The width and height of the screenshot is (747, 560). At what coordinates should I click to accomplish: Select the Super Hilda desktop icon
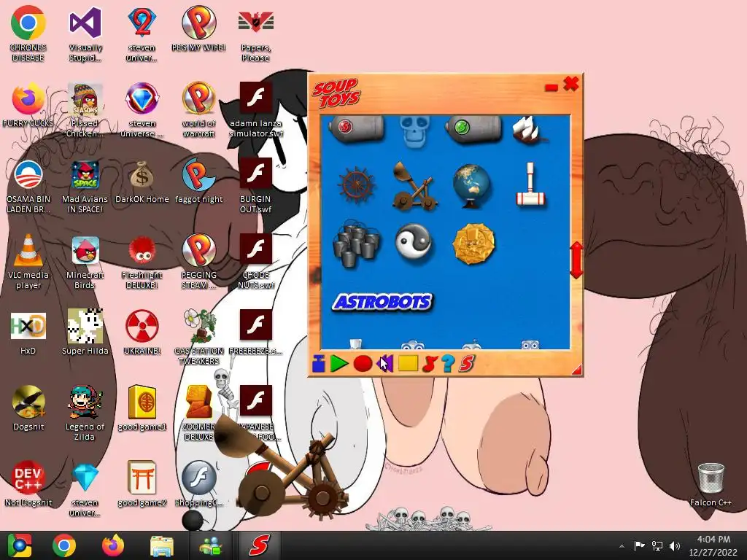pyautogui.click(x=85, y=332)
